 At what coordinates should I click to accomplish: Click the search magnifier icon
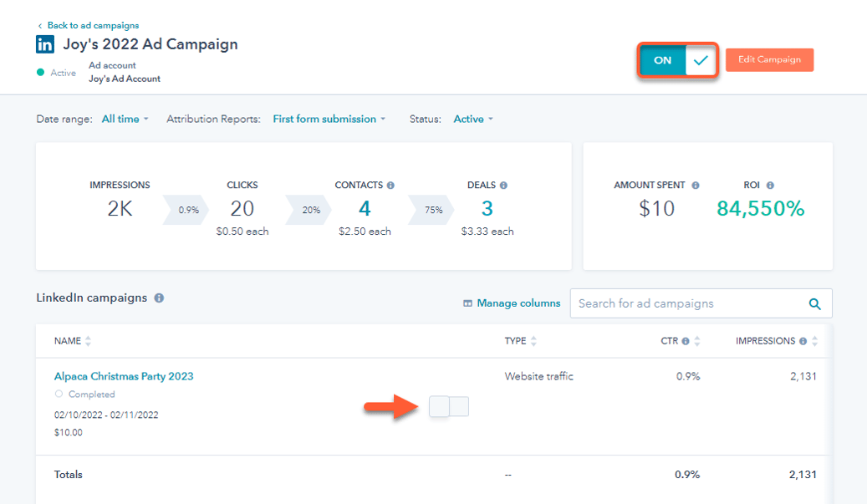coord(814,304)
